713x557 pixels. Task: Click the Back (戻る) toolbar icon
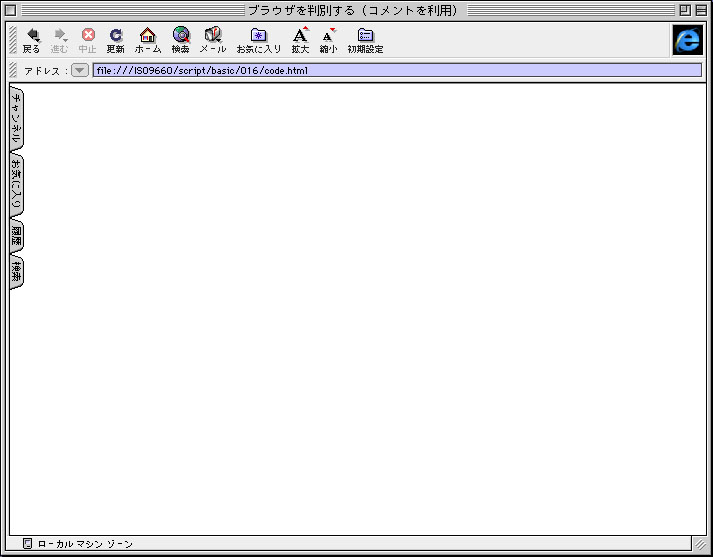[x=32, y=40]
